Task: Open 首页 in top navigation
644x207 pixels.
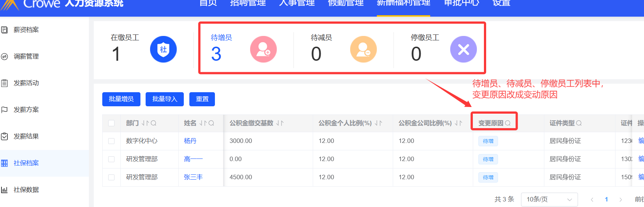Action: click(x=208, y=3)
